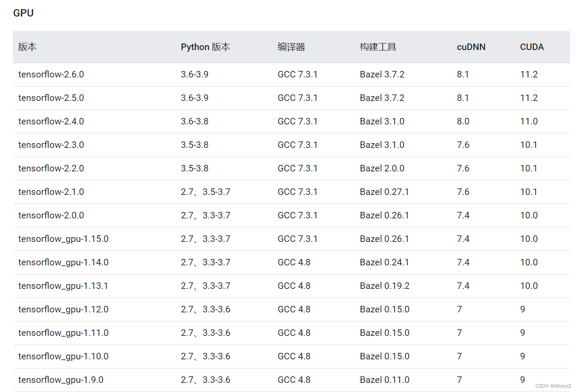Image resolution: width=578 pixels, height=392 pixels.
Task: Select the Python 版本 column header
Action: (x=205, y=47)
